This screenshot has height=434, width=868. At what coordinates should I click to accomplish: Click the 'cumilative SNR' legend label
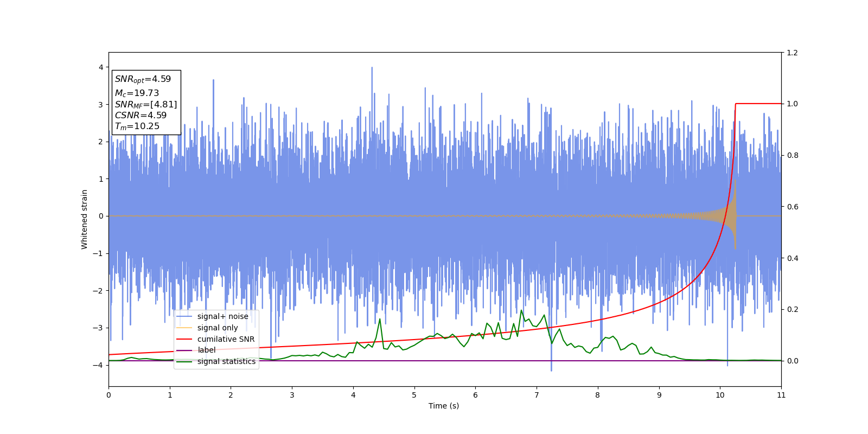(x=226, y=339)
